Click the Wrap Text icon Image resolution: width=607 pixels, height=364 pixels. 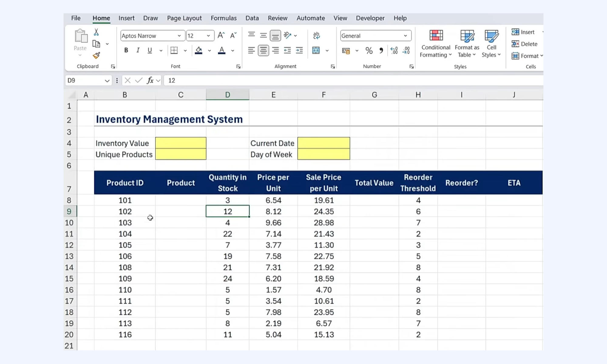pos(316,35)
